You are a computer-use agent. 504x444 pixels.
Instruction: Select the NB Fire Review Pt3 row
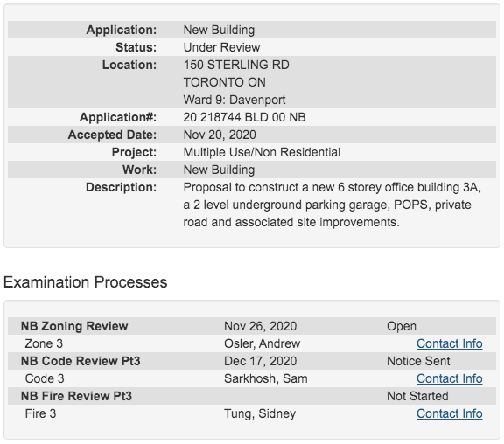click(x=252, y=396)
